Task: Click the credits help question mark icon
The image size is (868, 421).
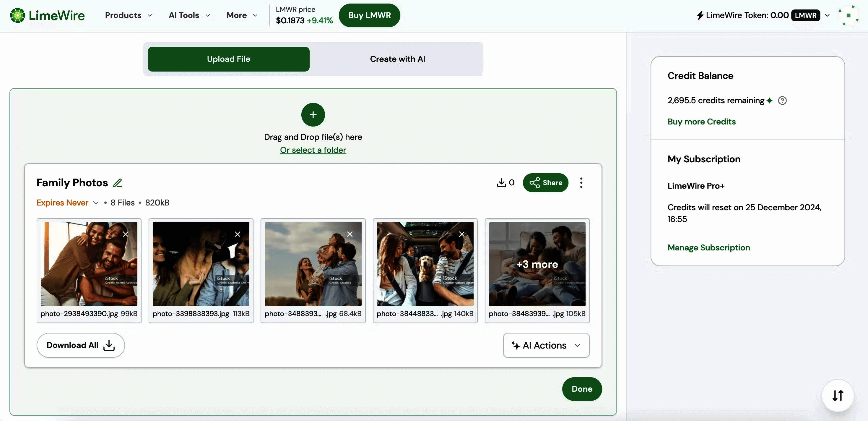Action: [x=782, y=101]
